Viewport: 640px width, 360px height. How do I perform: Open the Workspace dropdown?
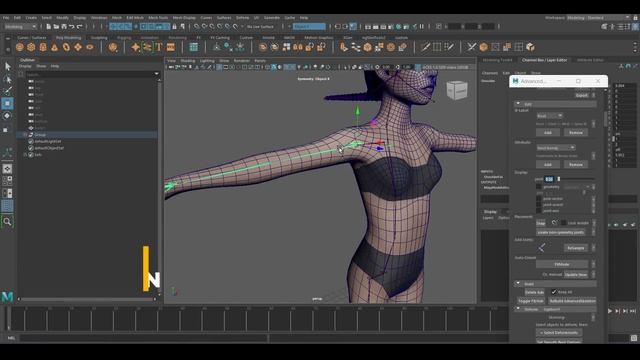point(599,18)
